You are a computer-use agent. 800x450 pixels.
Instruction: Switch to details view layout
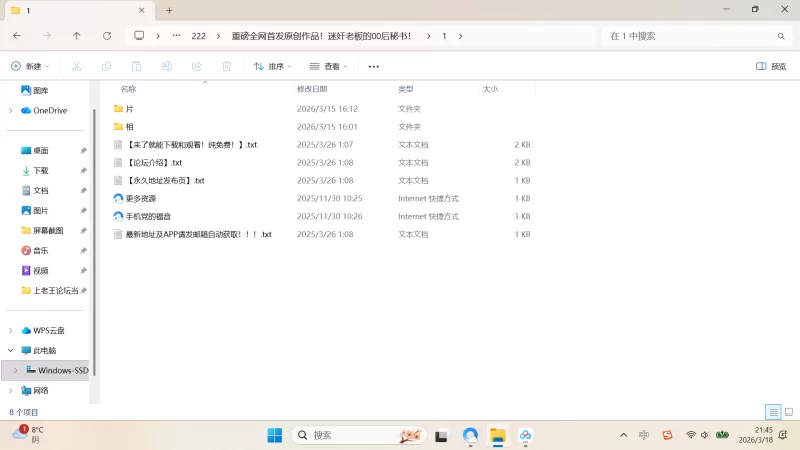[773, 412]
